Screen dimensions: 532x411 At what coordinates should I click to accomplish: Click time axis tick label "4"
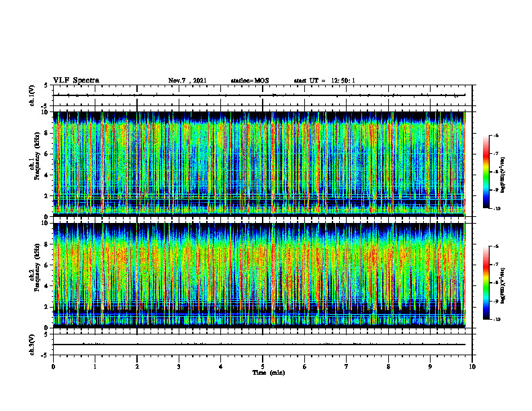coord(221,367)
